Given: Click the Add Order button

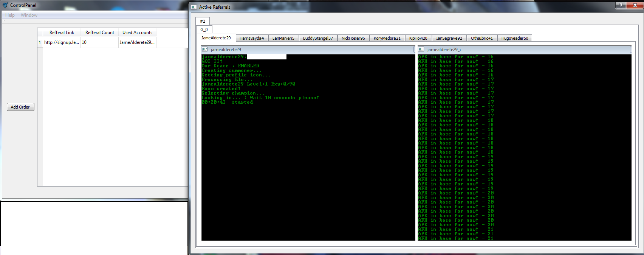Looking at the screenshot, I should (x=20, y=107).
